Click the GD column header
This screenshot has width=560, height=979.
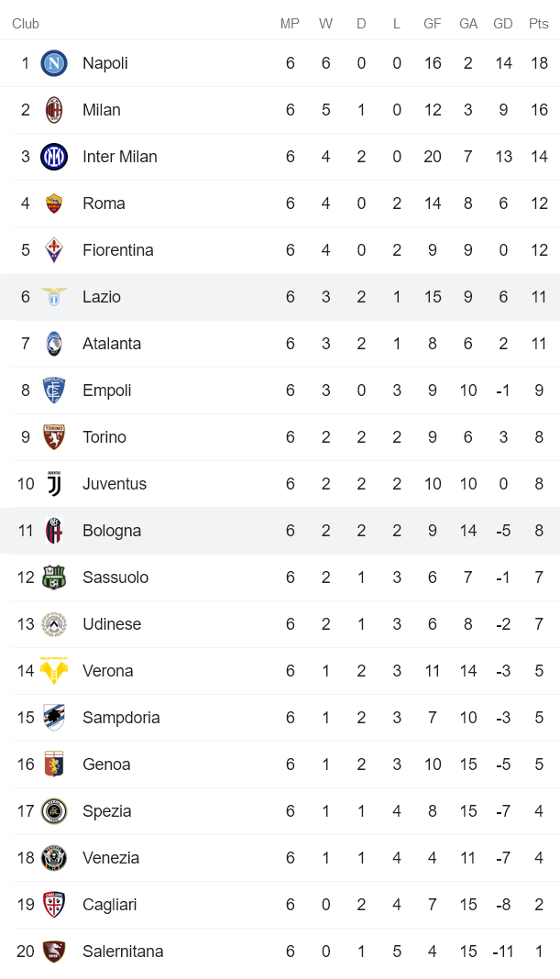(503, 24)
